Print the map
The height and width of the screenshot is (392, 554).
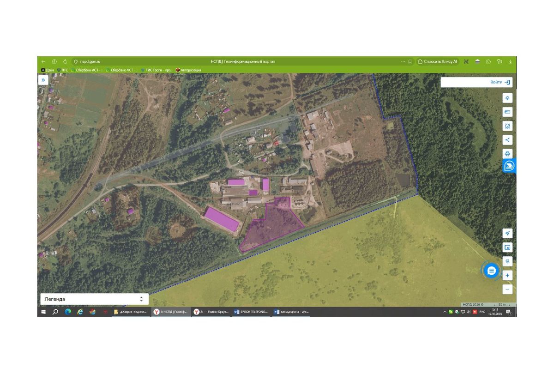507,154
